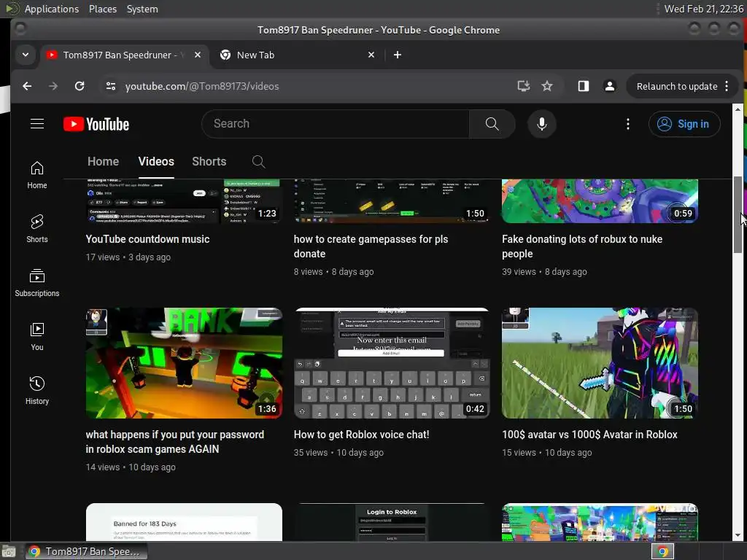Screen dimensions: 747x560
Task: Click Relaunch to update button
Action: click(676, 86)
